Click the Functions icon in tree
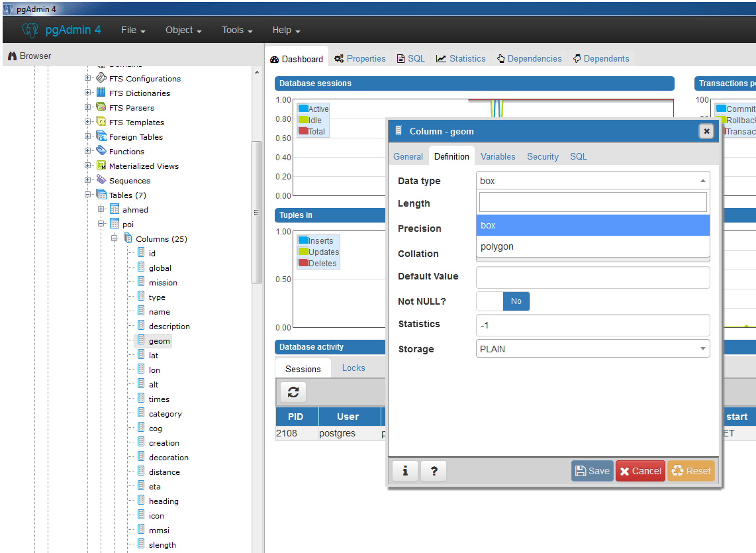This screenshot has height=553, width=756. (x=101, y=150)
